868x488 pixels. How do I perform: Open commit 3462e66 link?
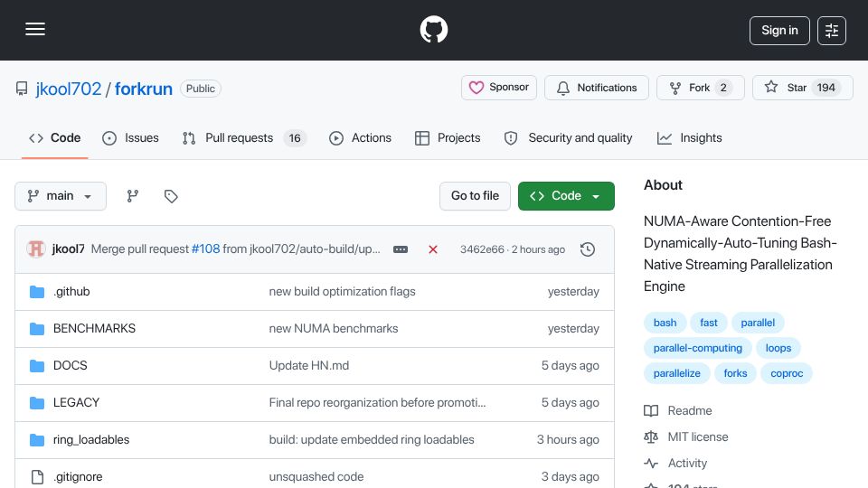pos(482,249)
